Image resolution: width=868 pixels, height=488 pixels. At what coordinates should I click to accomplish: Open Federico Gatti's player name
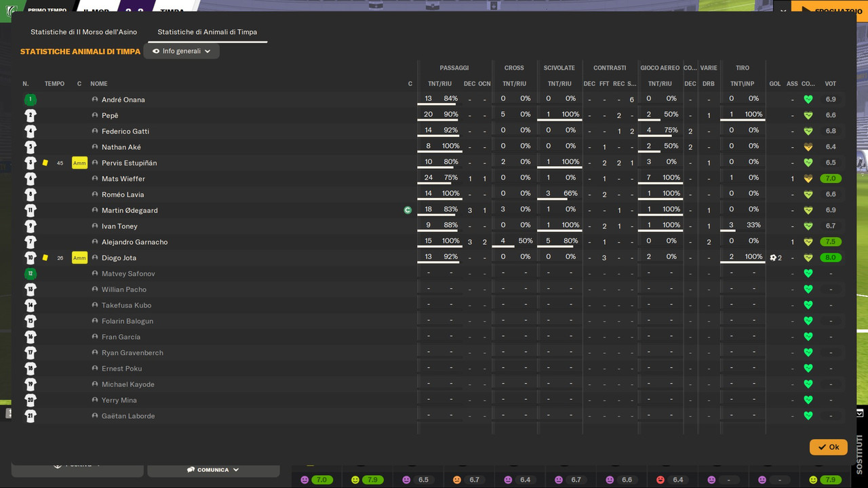[x=125, y=131]
